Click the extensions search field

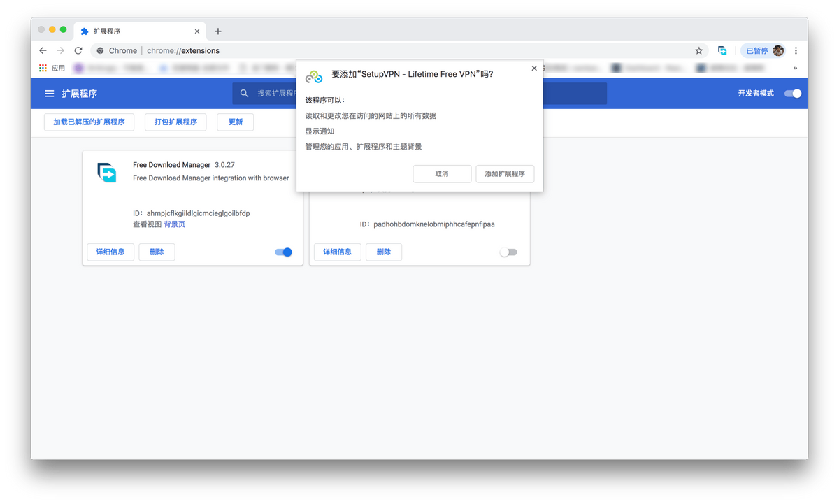(419, 93)
